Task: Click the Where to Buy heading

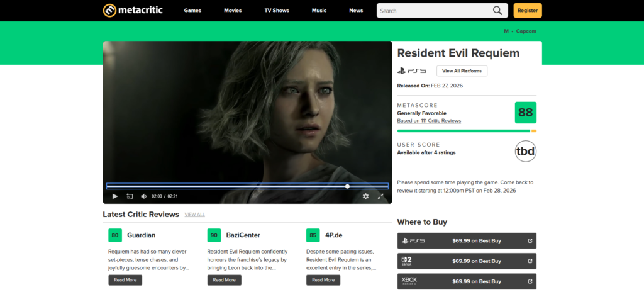Action: [422, 222]
